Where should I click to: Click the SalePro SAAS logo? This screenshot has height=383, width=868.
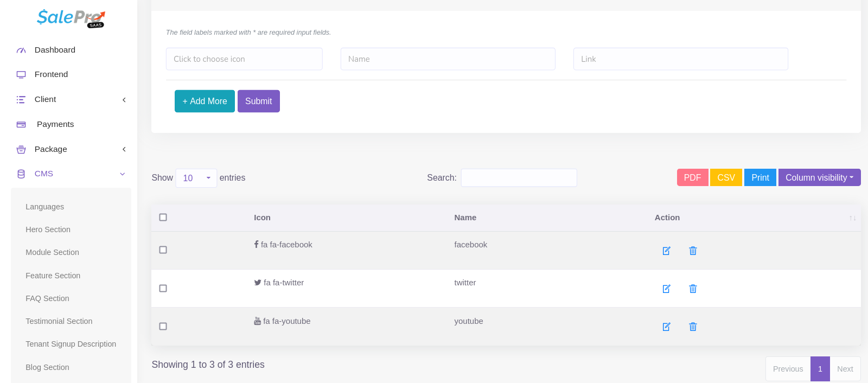click(71, 18)
